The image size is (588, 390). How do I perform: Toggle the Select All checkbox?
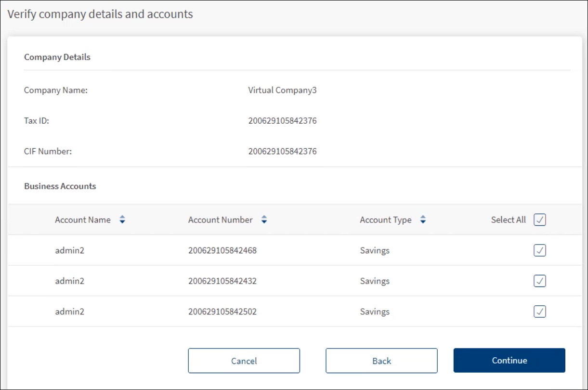[540, 220]
